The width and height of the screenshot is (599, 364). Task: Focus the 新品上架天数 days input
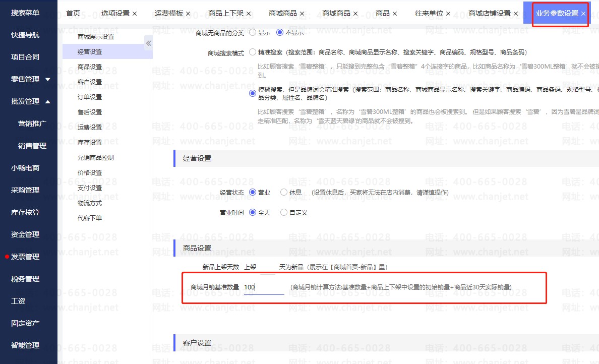(x=267, y=267)
